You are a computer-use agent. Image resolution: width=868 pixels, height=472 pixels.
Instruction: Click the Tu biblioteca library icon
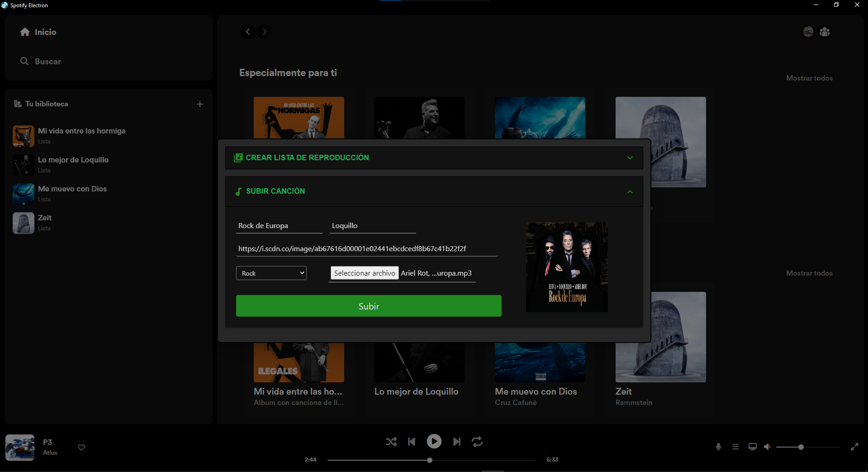coord(18,104)
